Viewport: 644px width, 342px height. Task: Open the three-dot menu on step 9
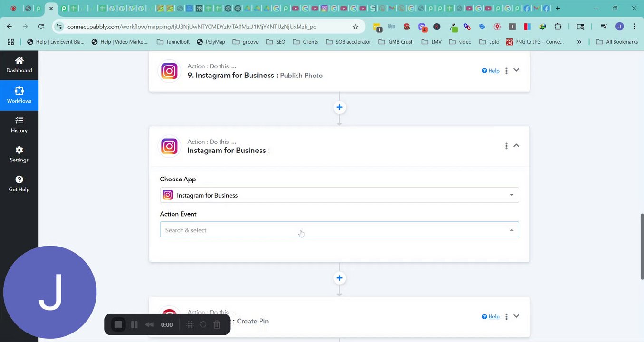click(506, 71)
